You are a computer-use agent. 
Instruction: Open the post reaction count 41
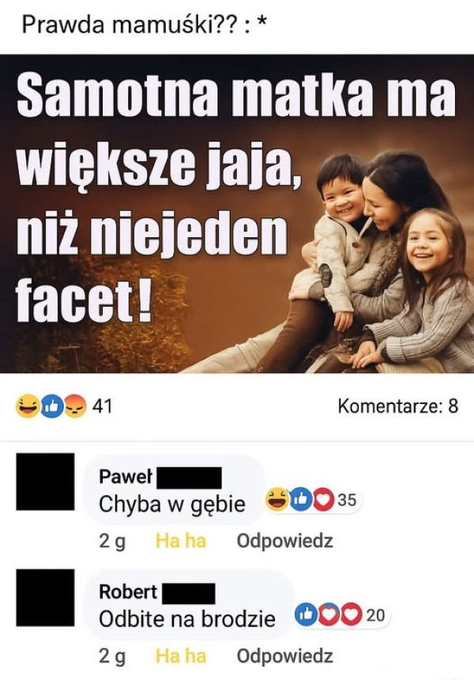(x=102, y=406)
